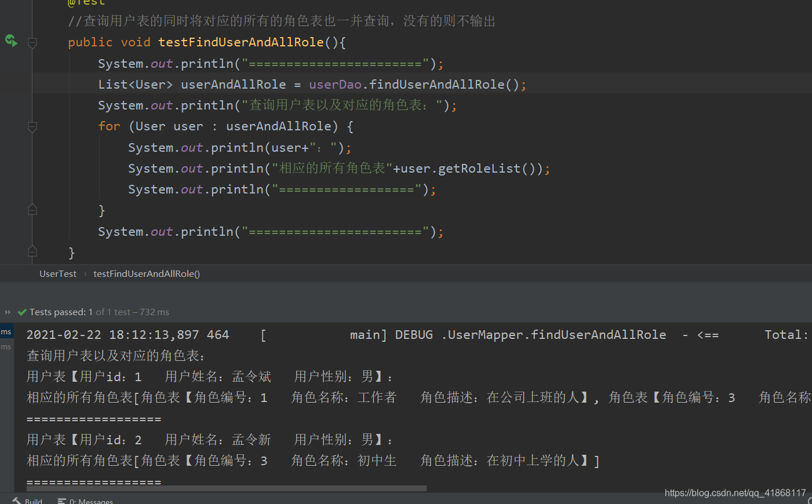812x504 pixels.
Task: Select the highlighted ms test-tree row
Action: coord(6,331)
